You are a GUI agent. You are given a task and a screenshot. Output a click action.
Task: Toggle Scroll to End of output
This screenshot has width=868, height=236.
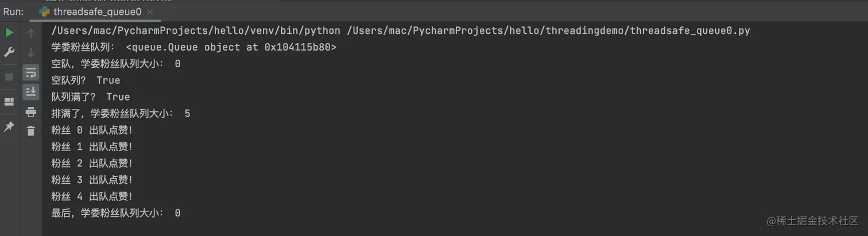tap(31, 91)
